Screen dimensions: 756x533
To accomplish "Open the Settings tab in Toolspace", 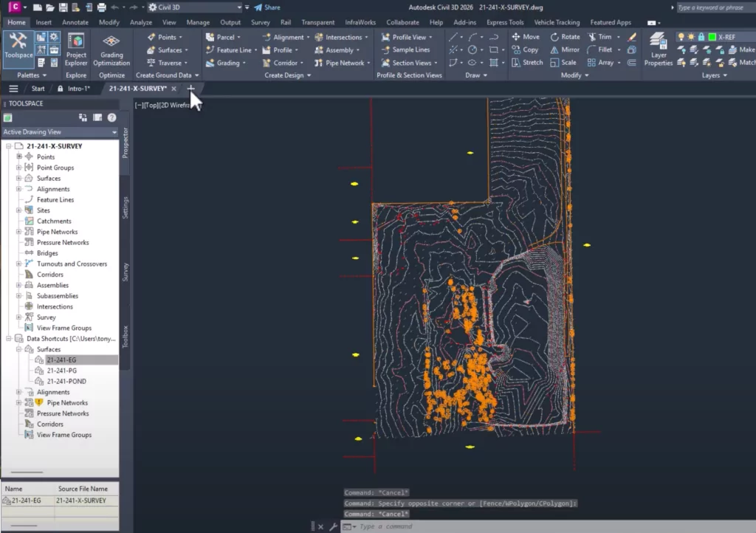I will coord(126,207).
